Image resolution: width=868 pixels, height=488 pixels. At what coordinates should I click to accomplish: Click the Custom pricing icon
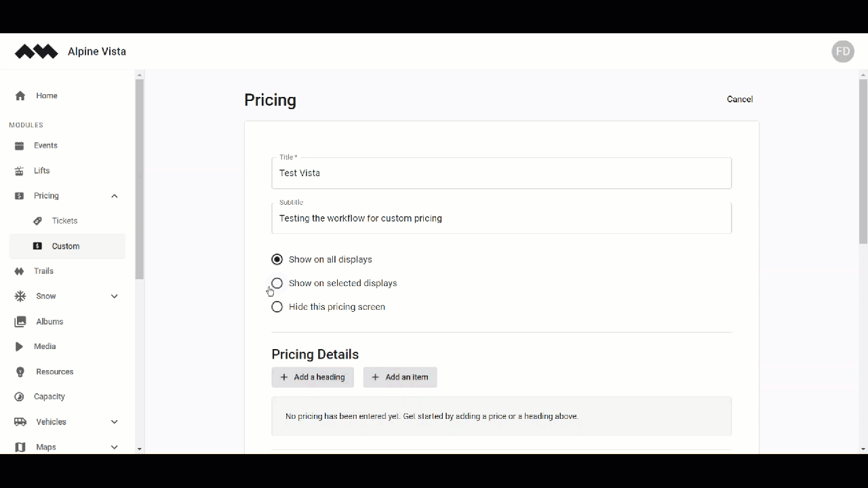[38, 246]
